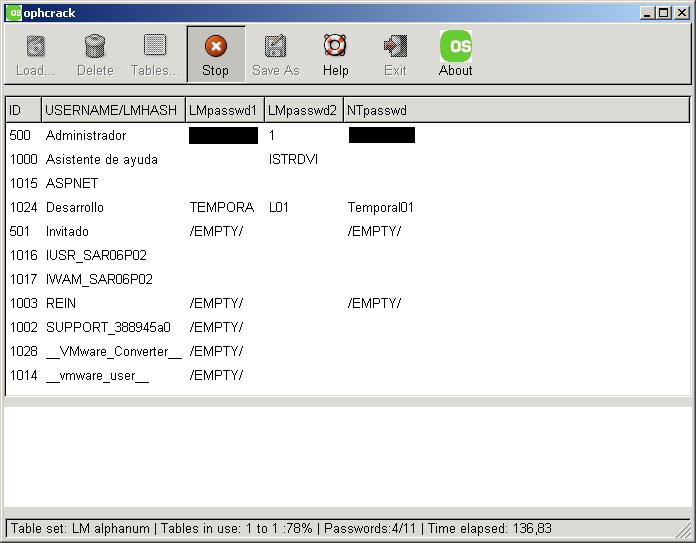Select the IWAM_SAR06P02 account
Image resolution: width=696 pixels, height=543 pixels.
(x=99, y=279)
